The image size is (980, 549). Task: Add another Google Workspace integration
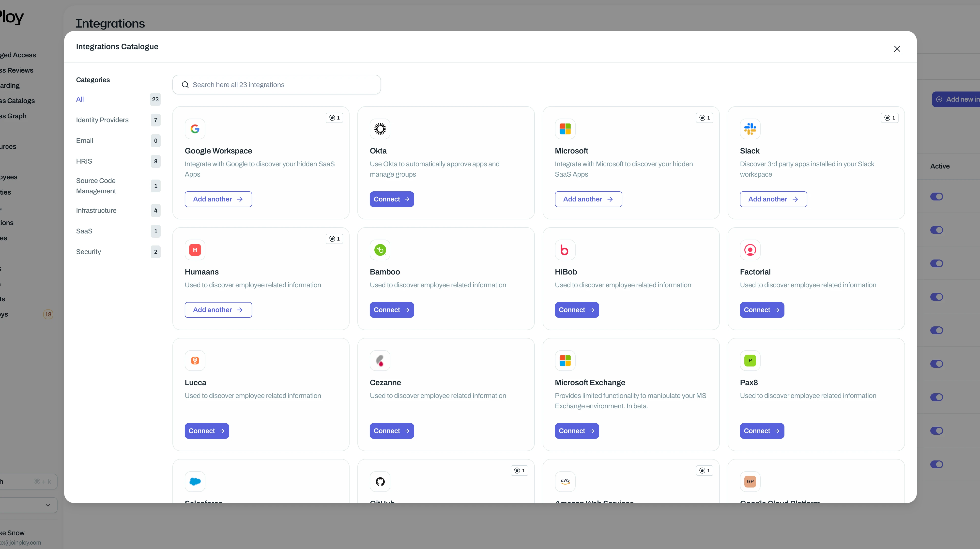click(x=218, y=199)
